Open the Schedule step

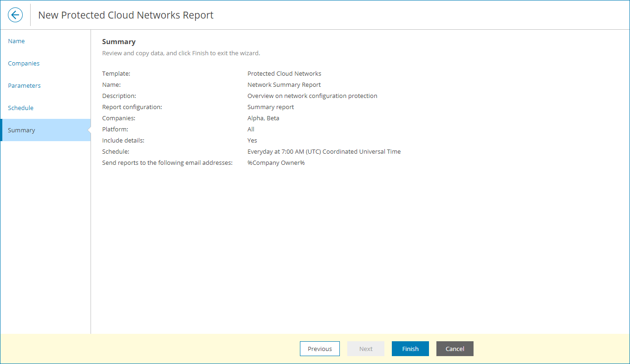(x=20, y=108)
